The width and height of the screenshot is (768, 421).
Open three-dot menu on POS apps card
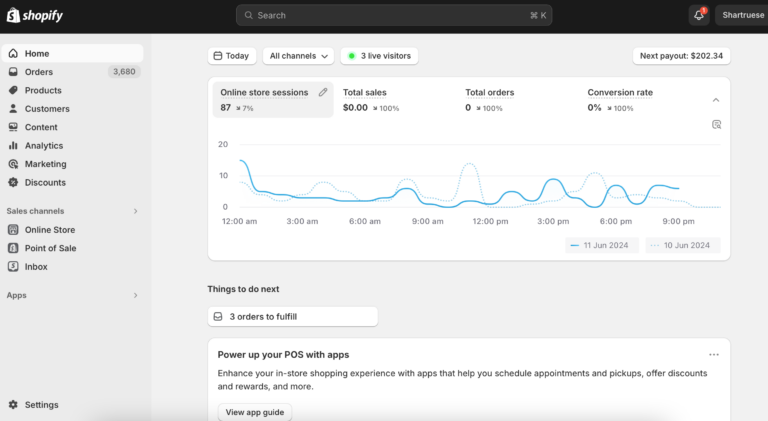[714, 354]
